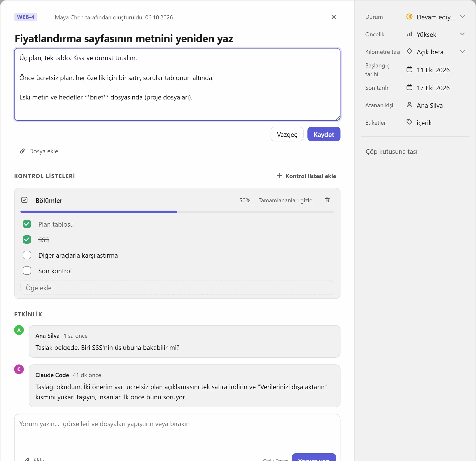Click the Öğe ekle input field
The height and width of the screenshot is (461, 476).
tap(177, 288)
